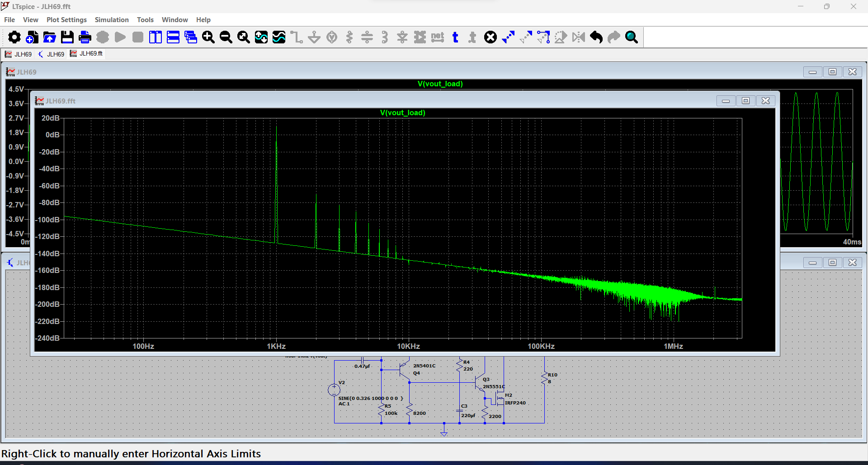Viewport: 868px width, 465px height.
Task: Click the diode toolbar icon
Action: click(402, 37)
